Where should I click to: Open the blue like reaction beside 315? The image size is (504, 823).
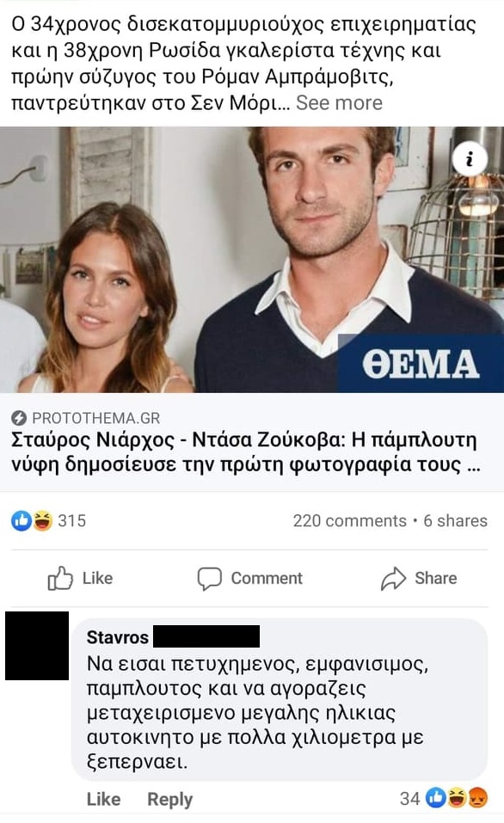[22, 520]
